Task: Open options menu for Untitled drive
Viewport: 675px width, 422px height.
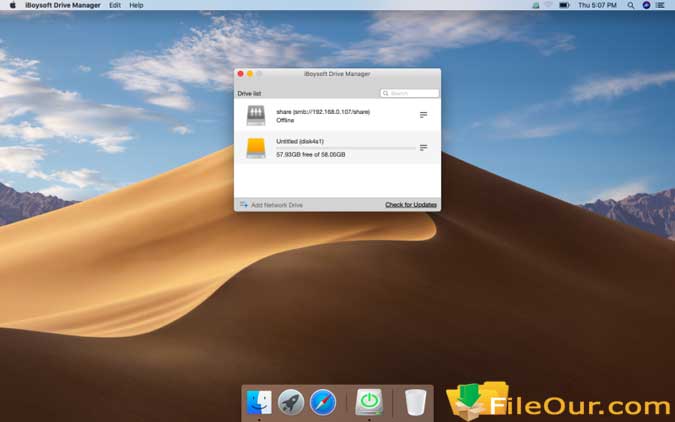Action: (x=423, y=148)
